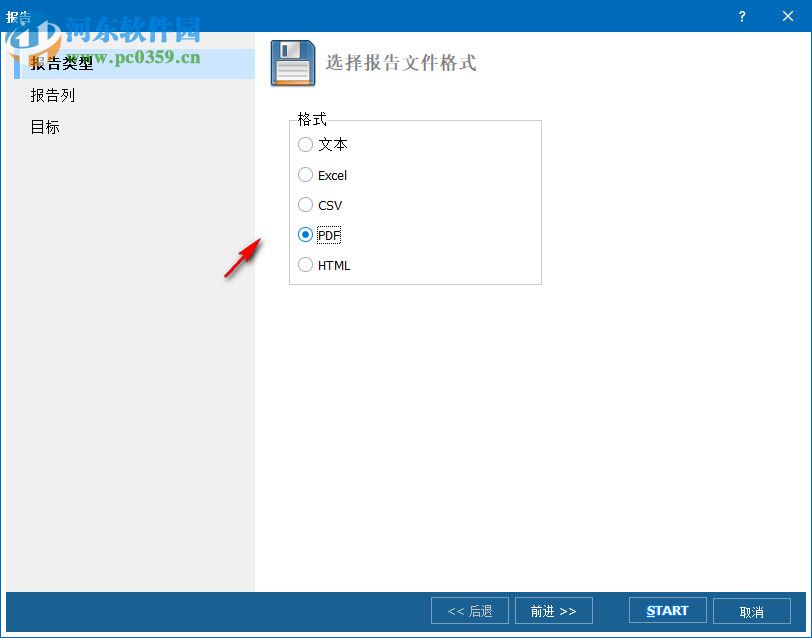Select CSV as the export format

(x=306, y=205)
